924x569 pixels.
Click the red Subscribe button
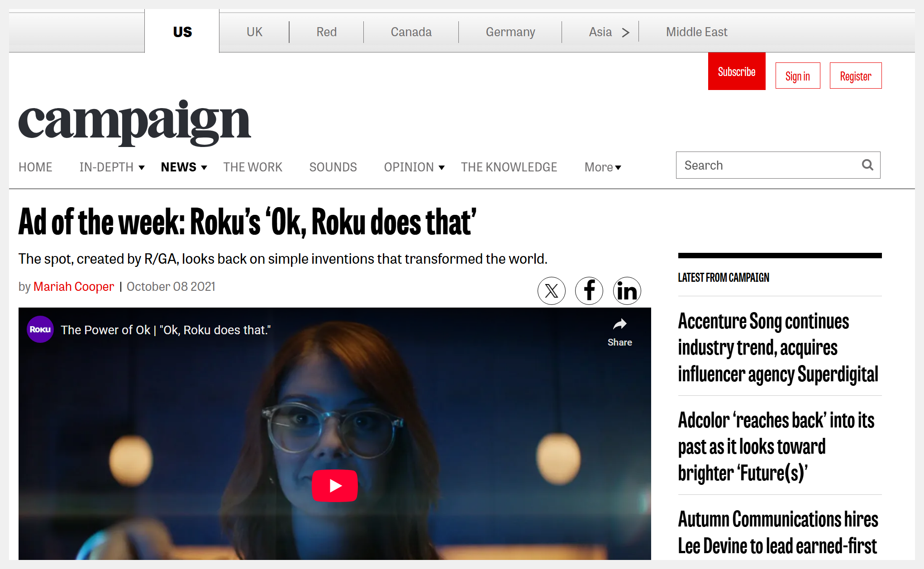736,71
